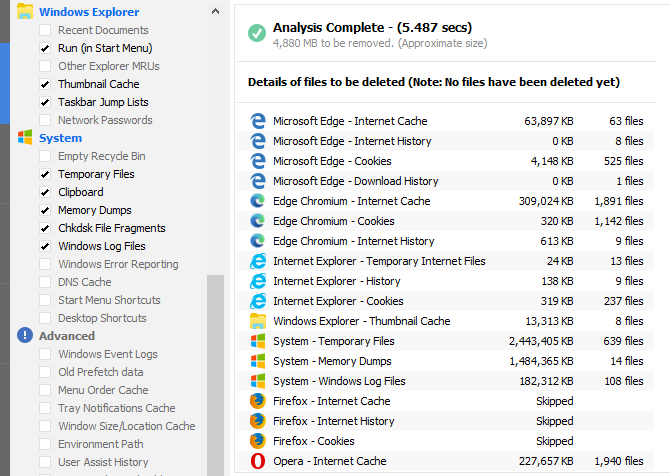Viewport: 670px width, 476px height.
Task: Click the left panel vertical scrollbar
Action: pos(215,370)
